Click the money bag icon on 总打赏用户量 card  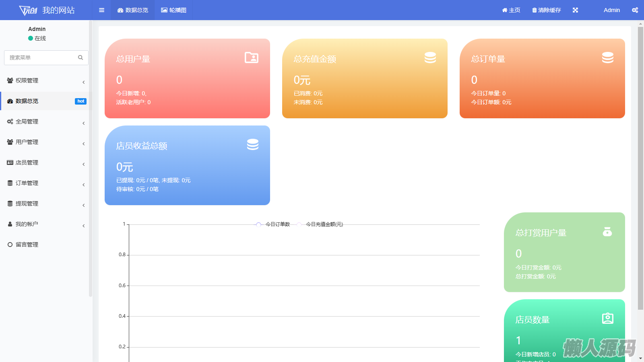click(607, 232)
